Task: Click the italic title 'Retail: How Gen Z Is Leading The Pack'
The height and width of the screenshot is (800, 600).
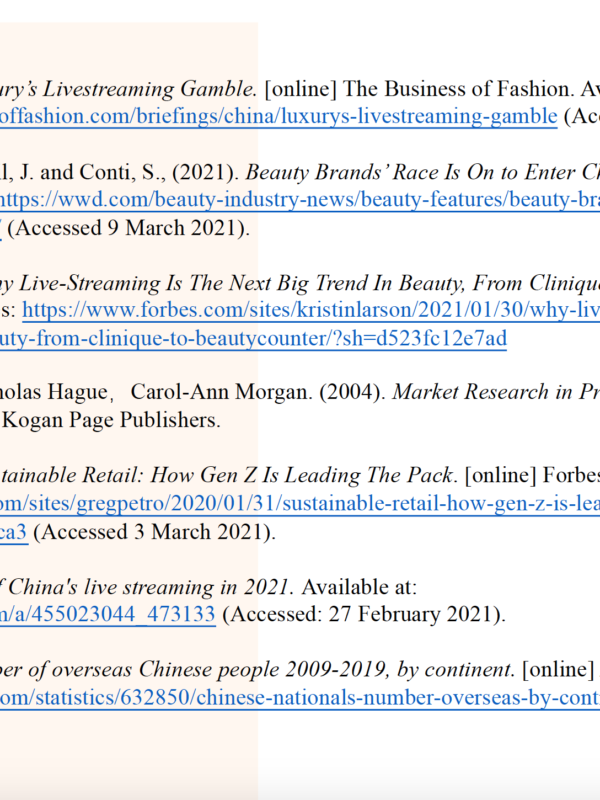Action: tap(267, 476)
